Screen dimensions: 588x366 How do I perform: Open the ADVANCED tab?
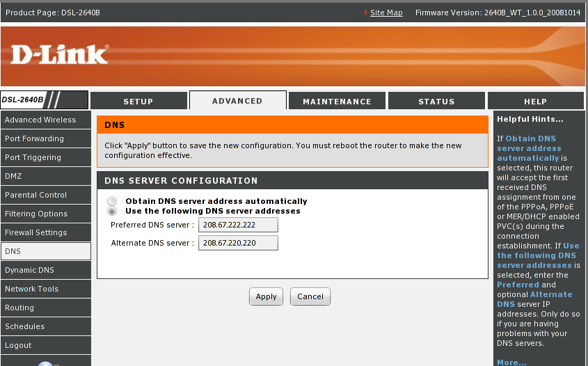coord(238,100)
